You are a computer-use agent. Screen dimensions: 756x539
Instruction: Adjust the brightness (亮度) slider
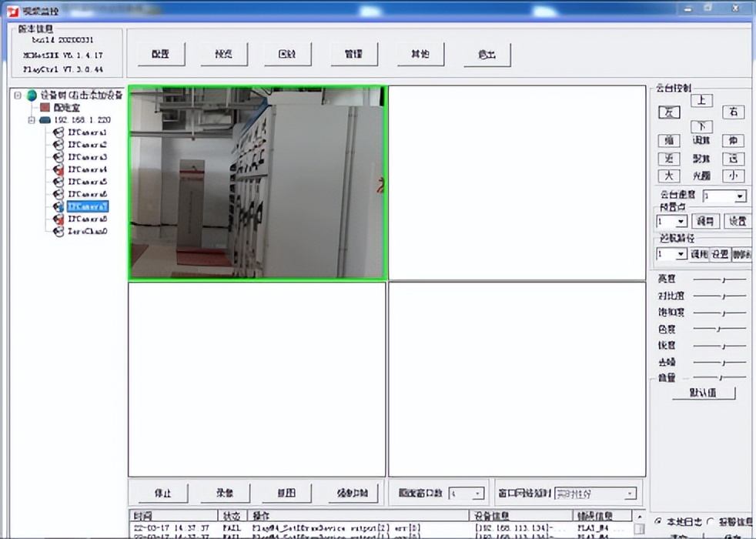(722, 279)
